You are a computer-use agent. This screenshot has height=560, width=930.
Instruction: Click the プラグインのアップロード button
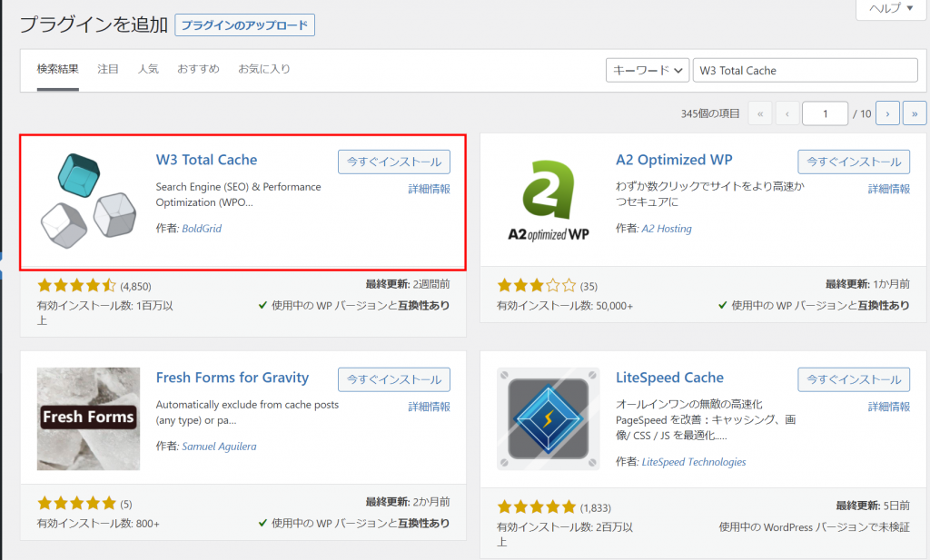244,25
